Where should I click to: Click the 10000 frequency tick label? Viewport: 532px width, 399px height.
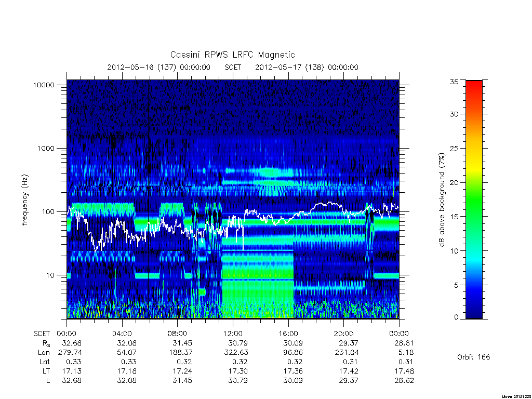pyautogui.click(x=44, y=85)
